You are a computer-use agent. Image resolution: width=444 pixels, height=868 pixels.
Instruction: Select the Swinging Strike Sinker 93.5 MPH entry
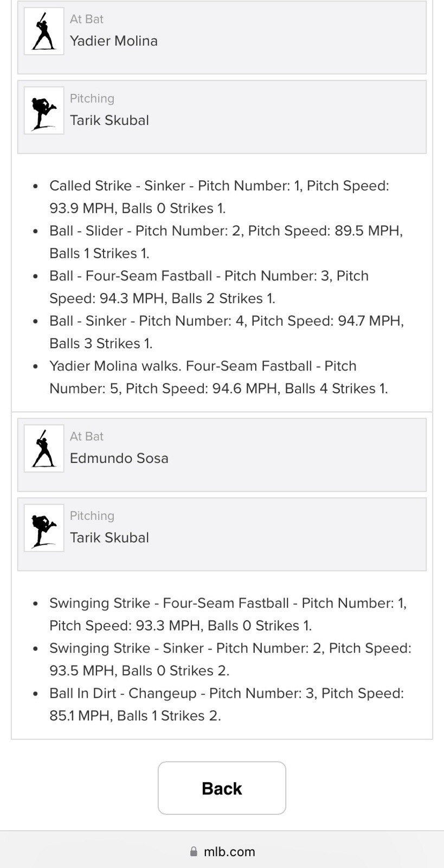(230, 659)
